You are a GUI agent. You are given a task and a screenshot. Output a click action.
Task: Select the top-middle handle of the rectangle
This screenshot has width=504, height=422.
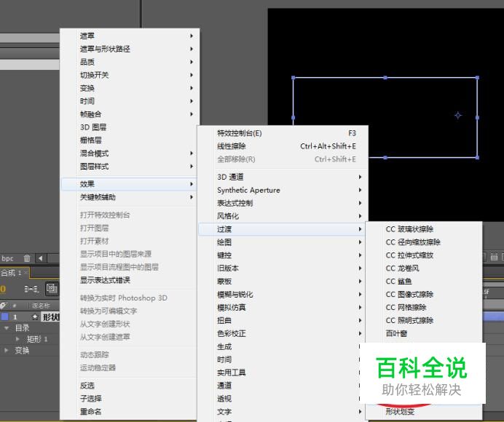click(x=385, y=78)
